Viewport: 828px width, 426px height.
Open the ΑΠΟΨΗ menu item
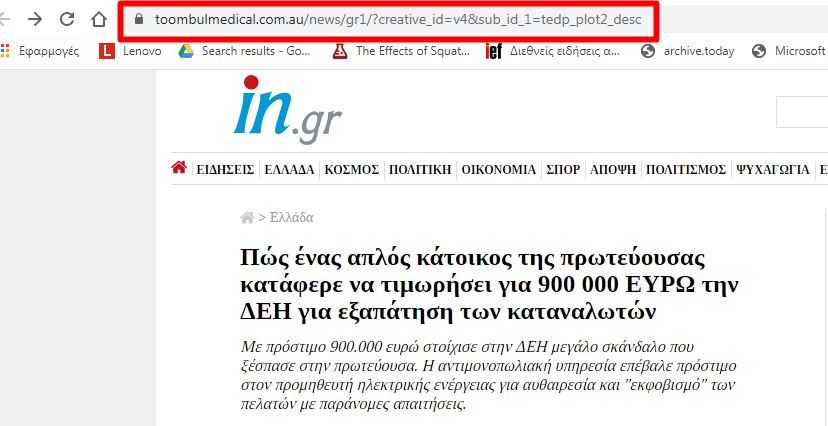pos(613,170)
